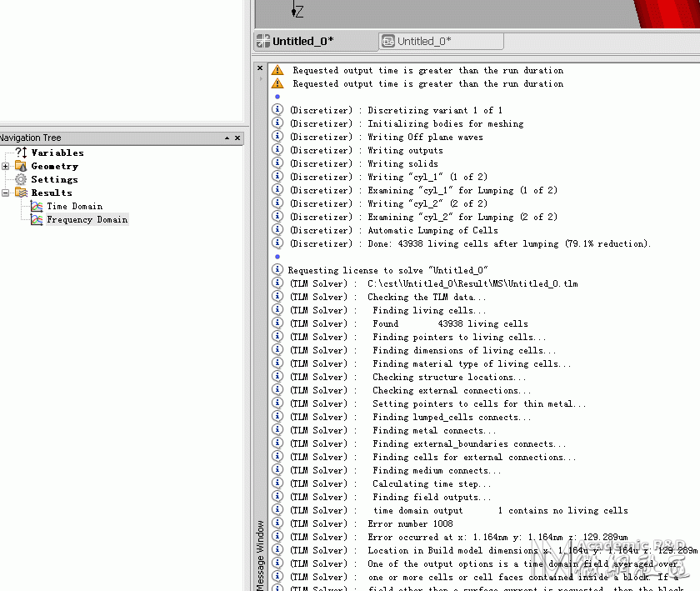Click the Variables icon in Navigation Tree

(21, 153)
